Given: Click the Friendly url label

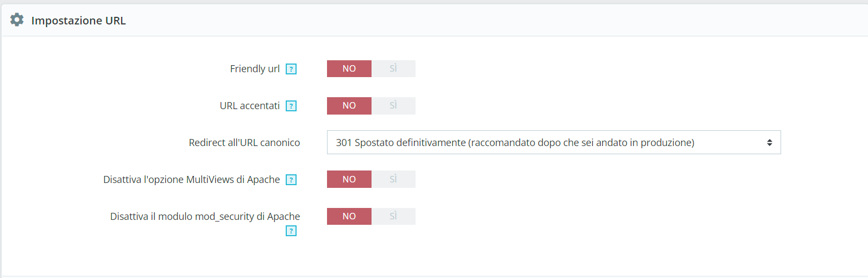Looking at the screenshot, I should [254, 69].
